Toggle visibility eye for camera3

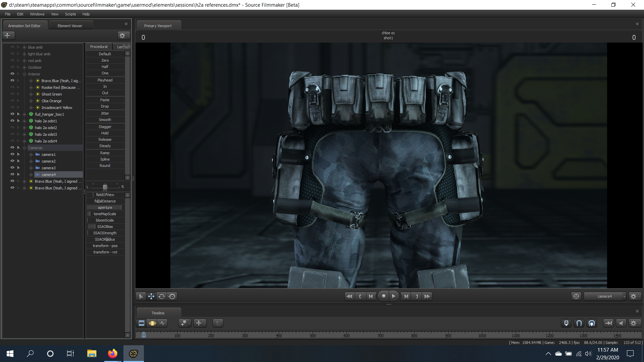(x=12, y=168)
